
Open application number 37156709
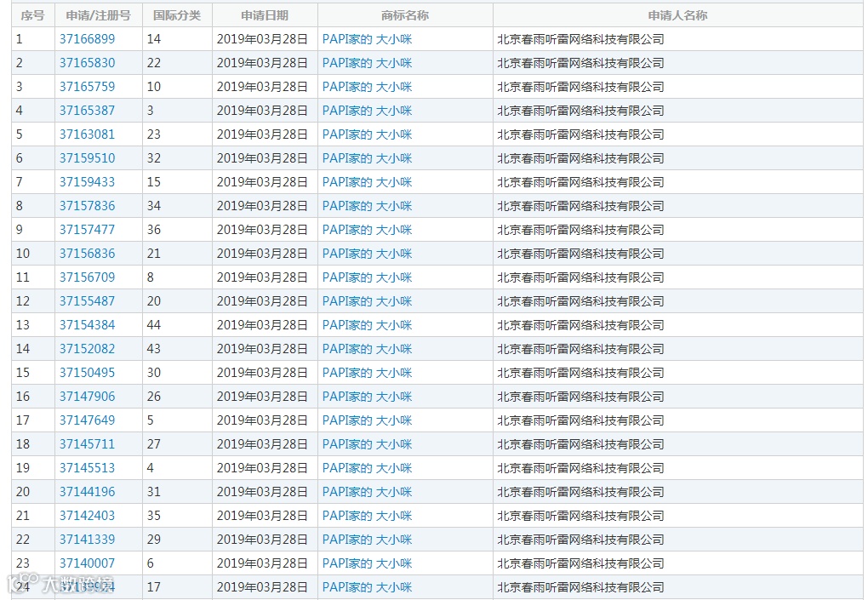point(88,277)
